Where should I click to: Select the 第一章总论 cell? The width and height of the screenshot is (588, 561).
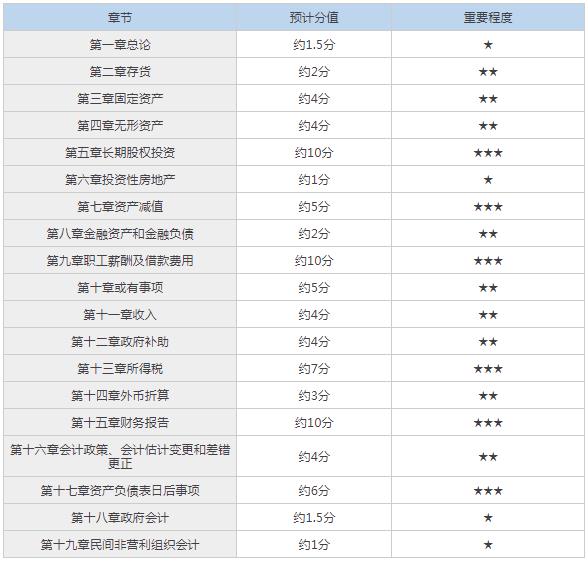click(x=120, y=45)
